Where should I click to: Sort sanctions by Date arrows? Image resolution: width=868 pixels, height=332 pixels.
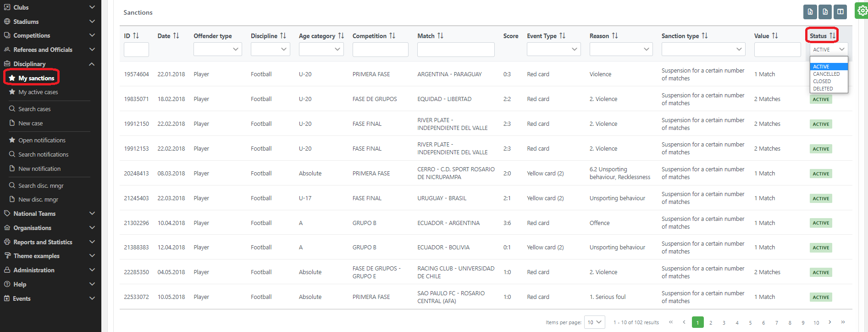[176, 36]
